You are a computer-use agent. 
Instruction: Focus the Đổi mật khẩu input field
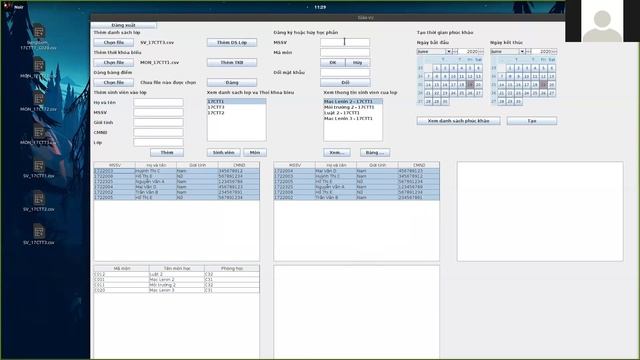(x=345, y=72)
